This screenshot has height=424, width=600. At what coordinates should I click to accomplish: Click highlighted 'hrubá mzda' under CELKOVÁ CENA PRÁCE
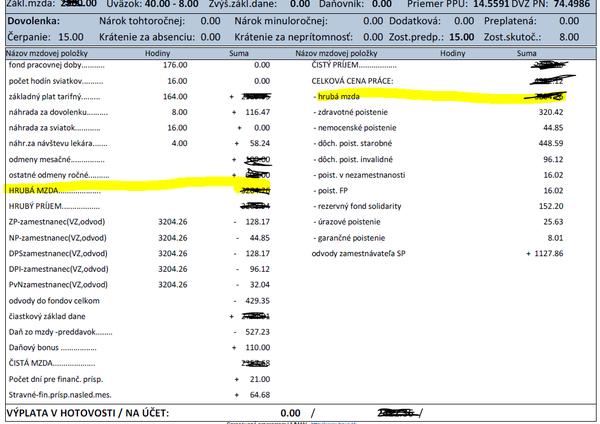(341, 97)
